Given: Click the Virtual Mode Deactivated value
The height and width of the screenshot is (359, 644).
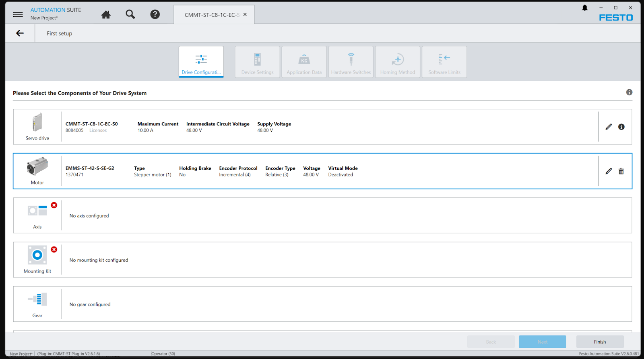Looking at the screenshot, I should (341, 174).
